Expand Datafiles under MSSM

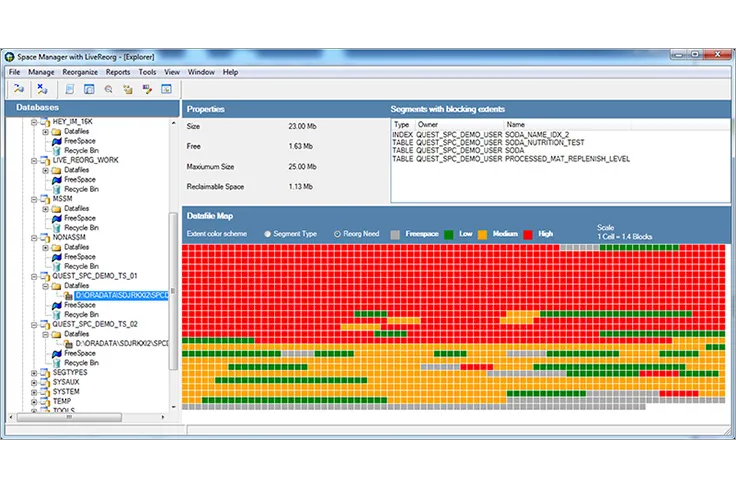(46, 209)
